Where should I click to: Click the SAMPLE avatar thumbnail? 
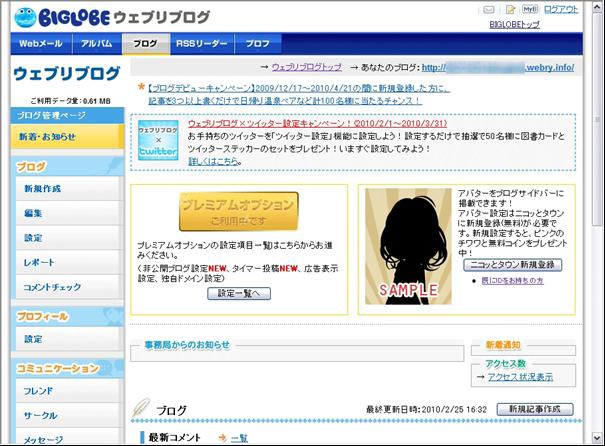click(408, 246)
